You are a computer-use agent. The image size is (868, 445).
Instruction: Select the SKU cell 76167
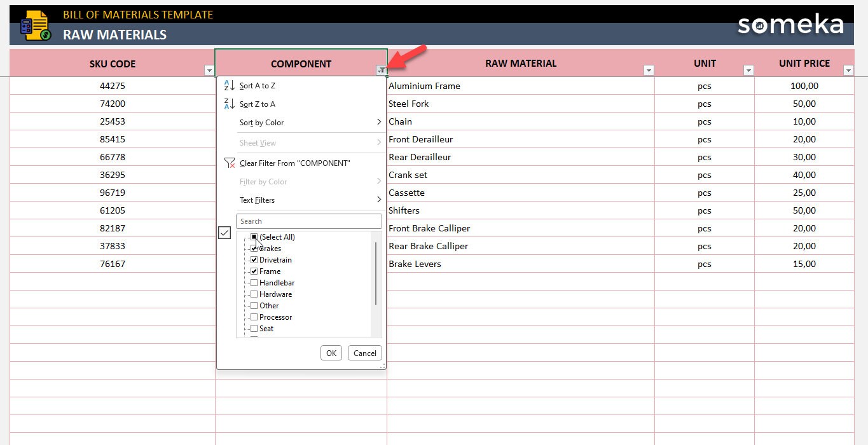[x=113, y=264]
